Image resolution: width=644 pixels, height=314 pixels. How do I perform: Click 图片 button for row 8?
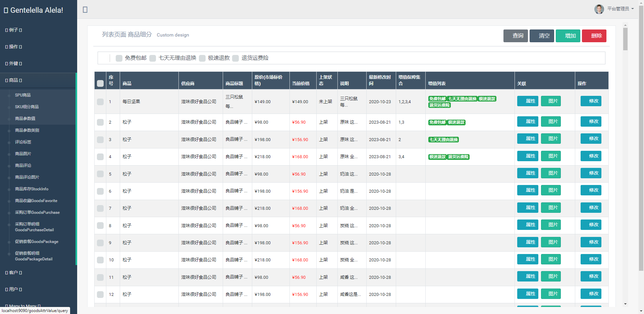551,225
